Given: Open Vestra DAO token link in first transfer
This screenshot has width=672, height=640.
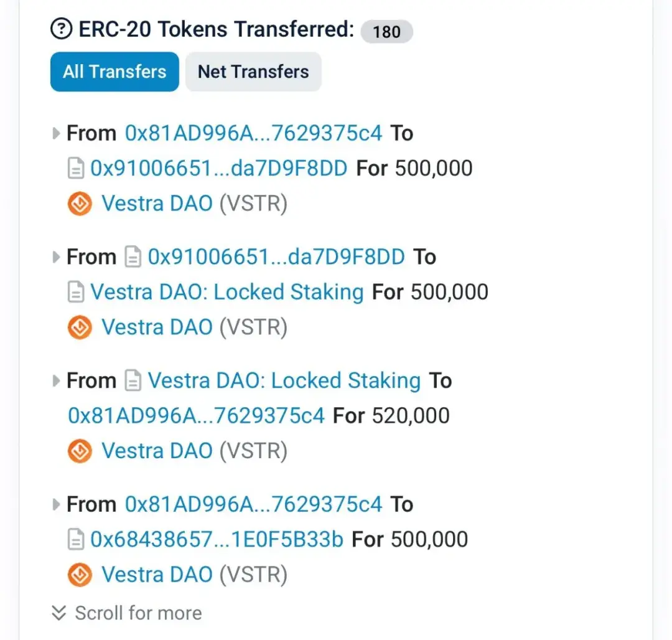Looking at the screenshot, I should (157, 204).
